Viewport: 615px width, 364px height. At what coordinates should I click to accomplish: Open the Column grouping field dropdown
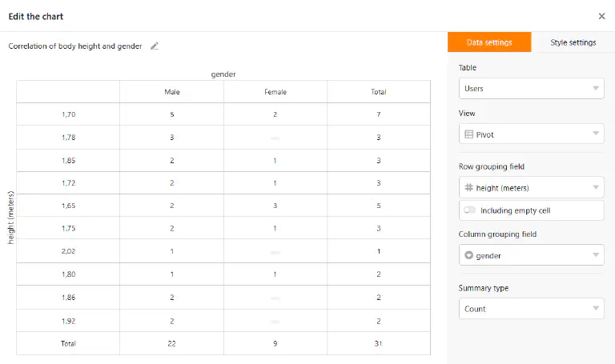[x=531, y=255]
